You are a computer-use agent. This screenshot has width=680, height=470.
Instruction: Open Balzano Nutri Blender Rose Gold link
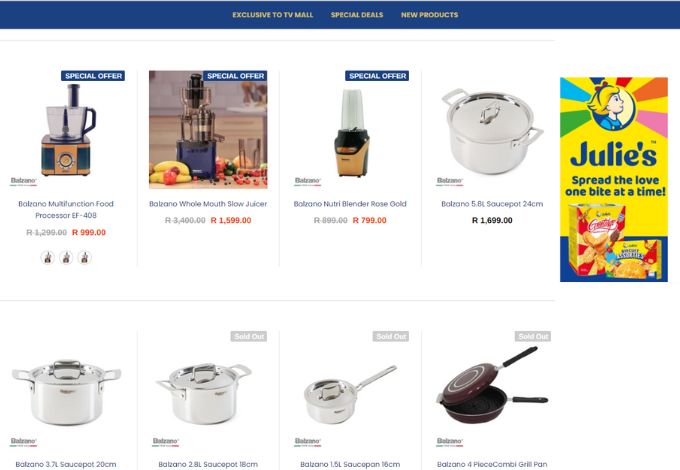(350, 204)
